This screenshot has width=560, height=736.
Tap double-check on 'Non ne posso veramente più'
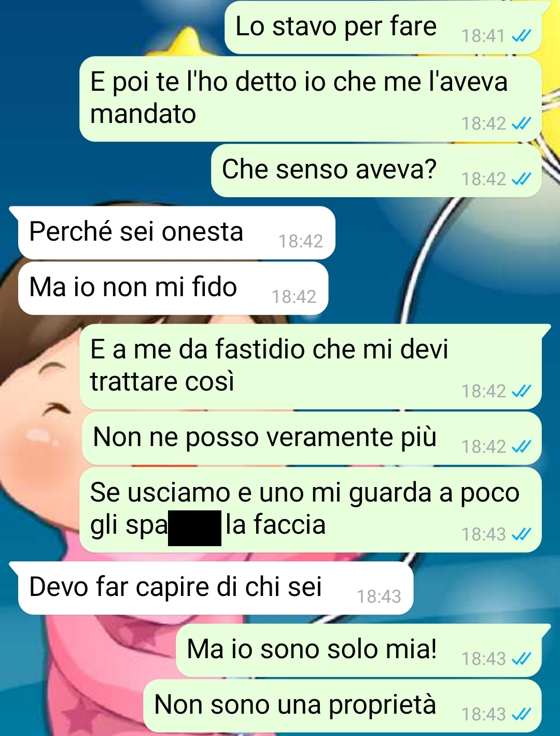pyautogui.click(x=521, y=447)
